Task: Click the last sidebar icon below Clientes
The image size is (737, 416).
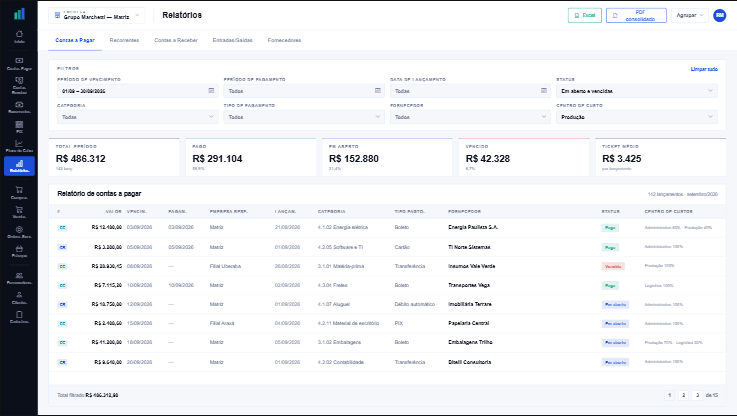Action: point(19,317)
